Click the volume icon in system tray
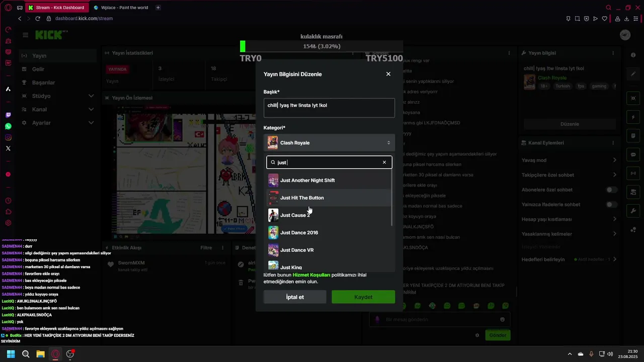Screen dimensions: 644x362 coord(610,354)
